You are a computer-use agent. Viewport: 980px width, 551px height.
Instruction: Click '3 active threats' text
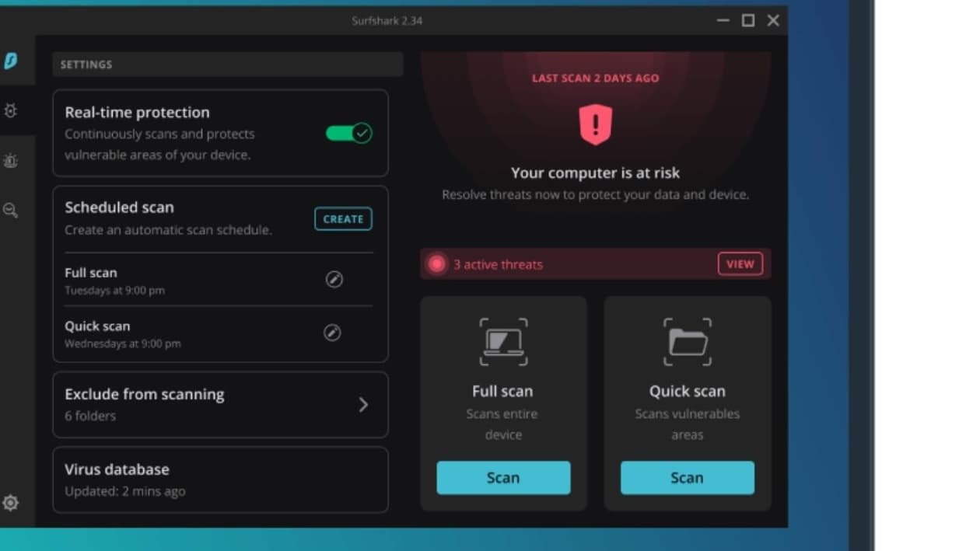pos(498,264)
